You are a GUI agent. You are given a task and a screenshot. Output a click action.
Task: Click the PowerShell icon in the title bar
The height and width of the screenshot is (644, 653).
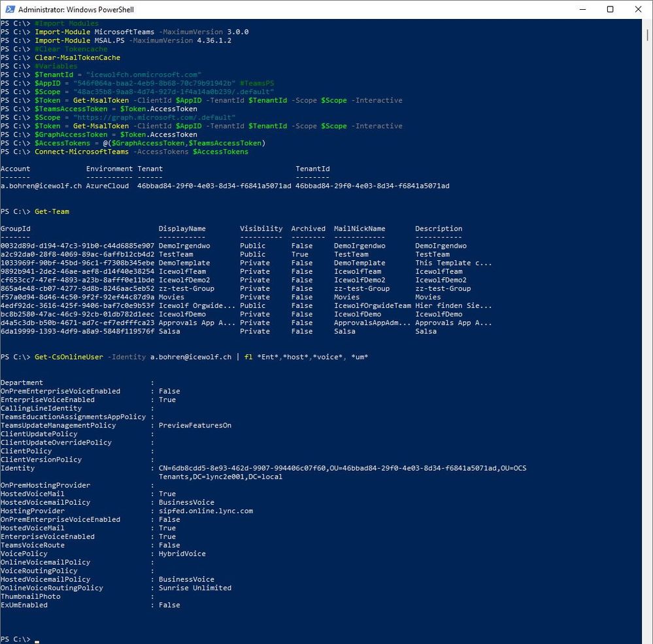(10, 9)
